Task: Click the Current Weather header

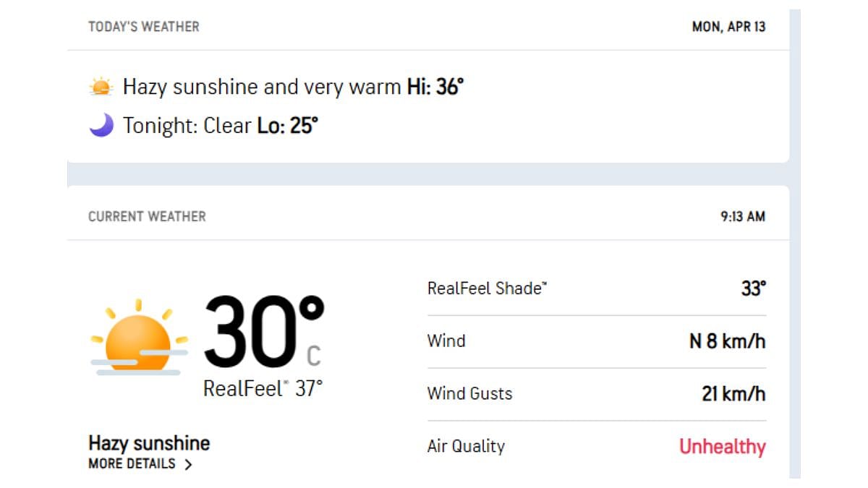Action: tap(147, 216)
